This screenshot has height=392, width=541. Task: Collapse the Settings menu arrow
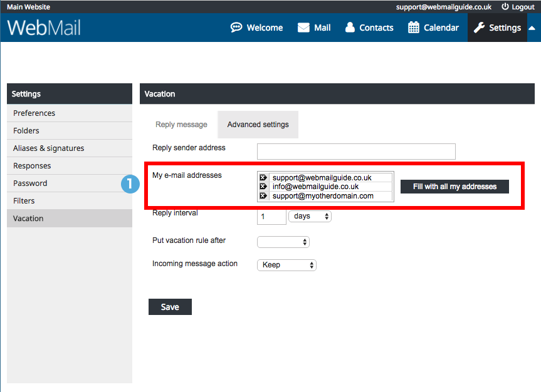pyautogui.click(x=532, y=28)
